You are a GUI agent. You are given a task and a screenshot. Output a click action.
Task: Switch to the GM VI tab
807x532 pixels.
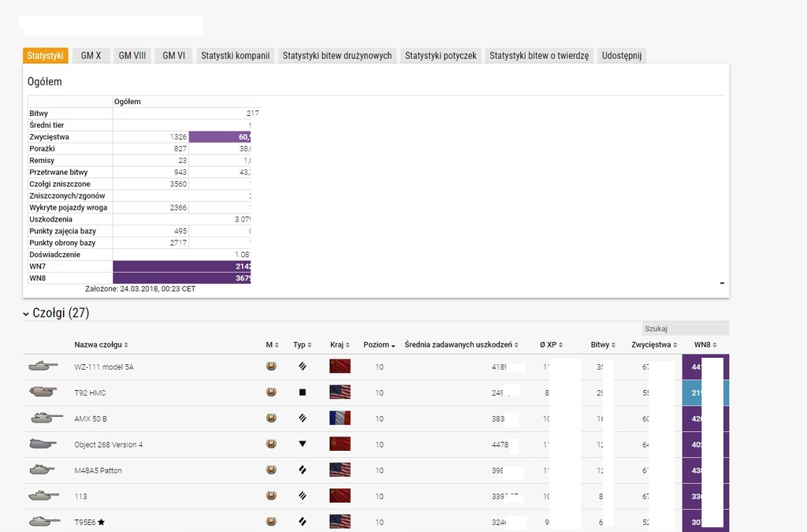pyautogui.click(x=173, y=56)
